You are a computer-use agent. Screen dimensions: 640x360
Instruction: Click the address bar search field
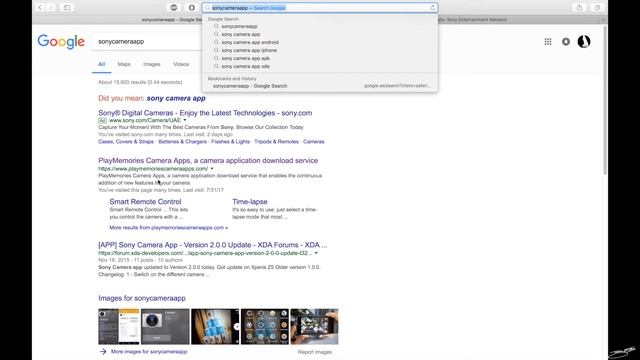click(320, 8)
